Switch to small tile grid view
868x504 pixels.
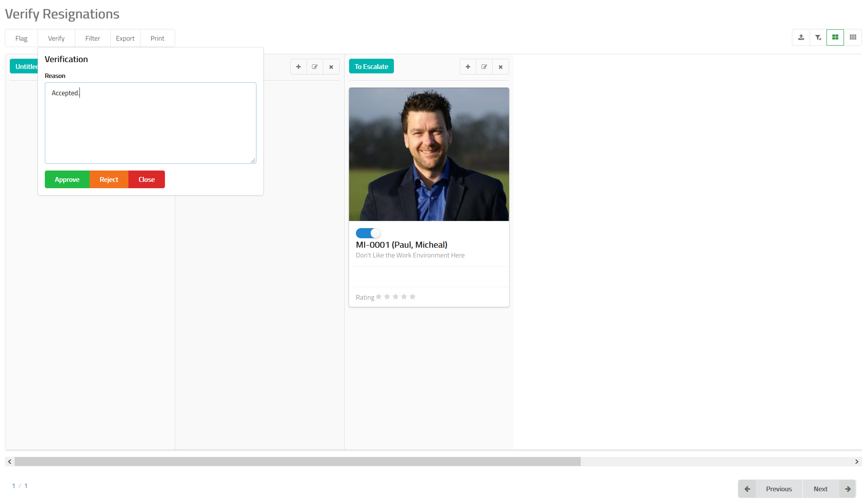click(853, 38)
